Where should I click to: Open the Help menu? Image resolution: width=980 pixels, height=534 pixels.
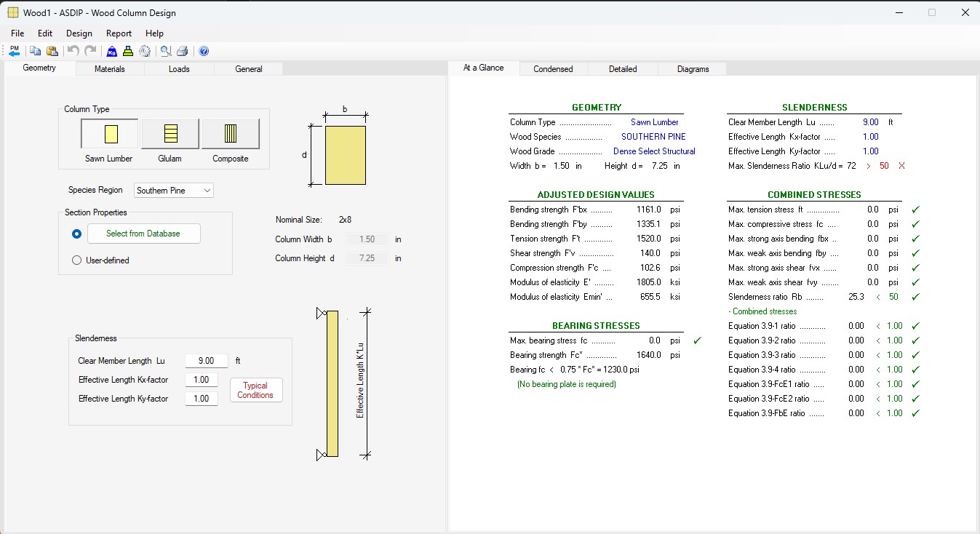point(154,33)
